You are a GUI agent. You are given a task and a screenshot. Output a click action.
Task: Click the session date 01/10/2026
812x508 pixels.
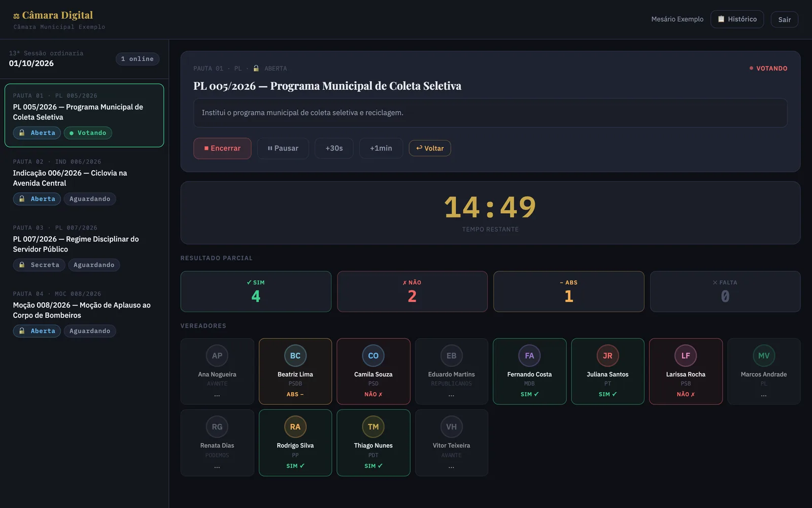click(31, 63)
